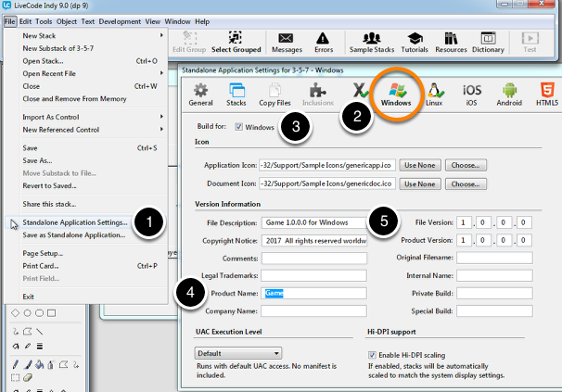Screen dimensions: 562x392
Task: Toggle the Build for Windows checkbox
Action: pos(239,127)
